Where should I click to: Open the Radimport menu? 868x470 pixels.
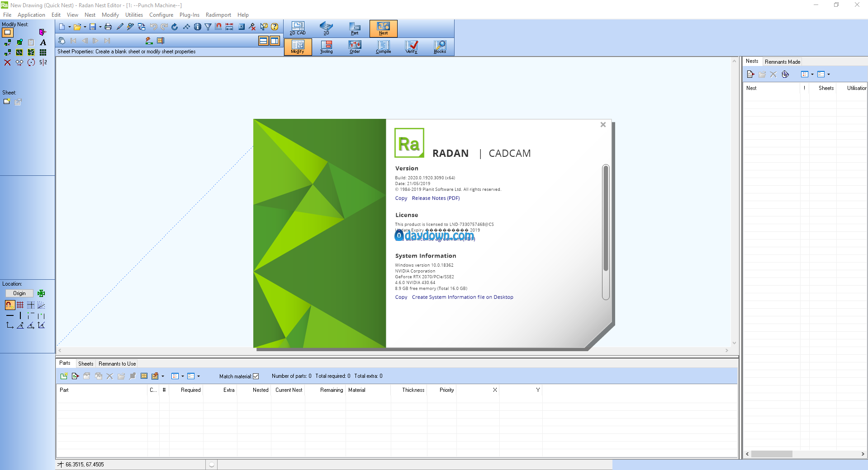coord(218,15)
